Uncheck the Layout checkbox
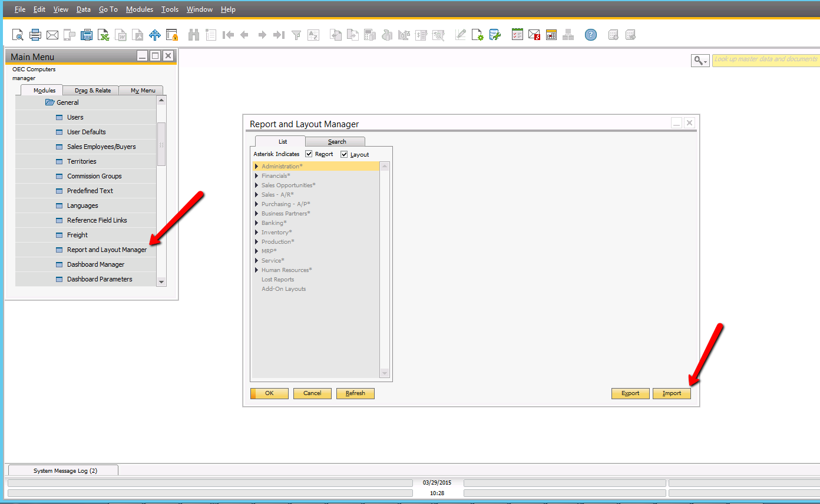The height and width of the screenshot is (504, 820). 344,154
